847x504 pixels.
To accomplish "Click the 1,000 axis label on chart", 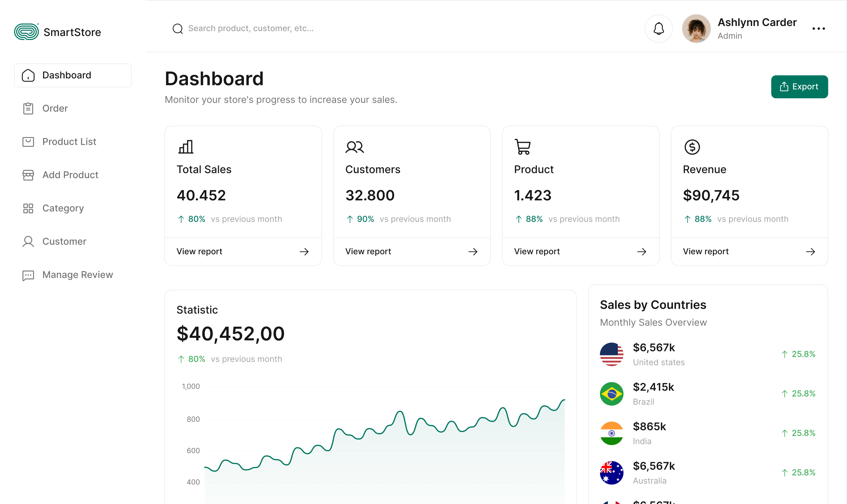I will pyautogui.click(x=191, y=386).
